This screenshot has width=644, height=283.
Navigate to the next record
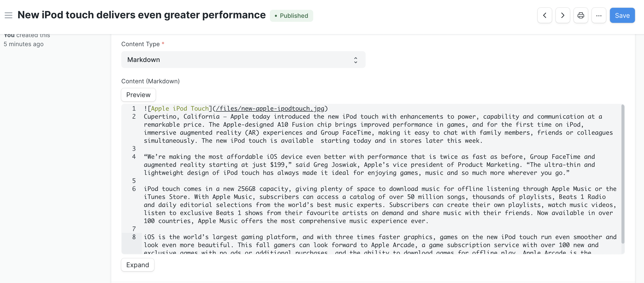(563, 15)
